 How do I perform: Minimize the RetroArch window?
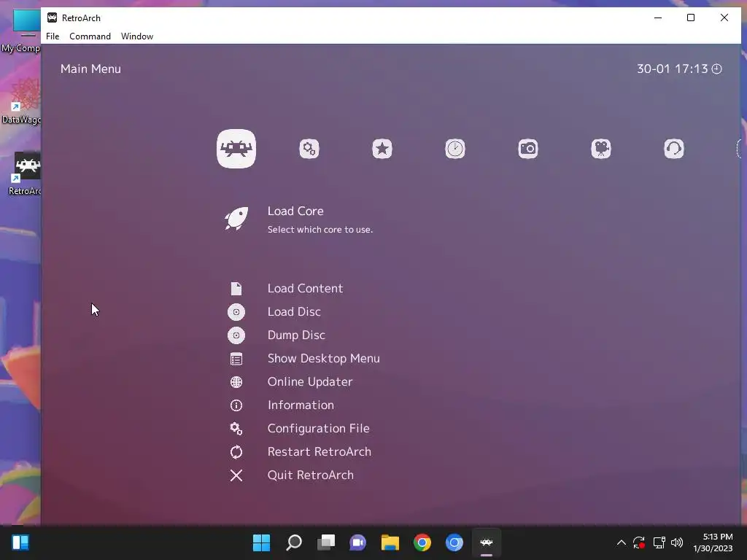point(658,17)
